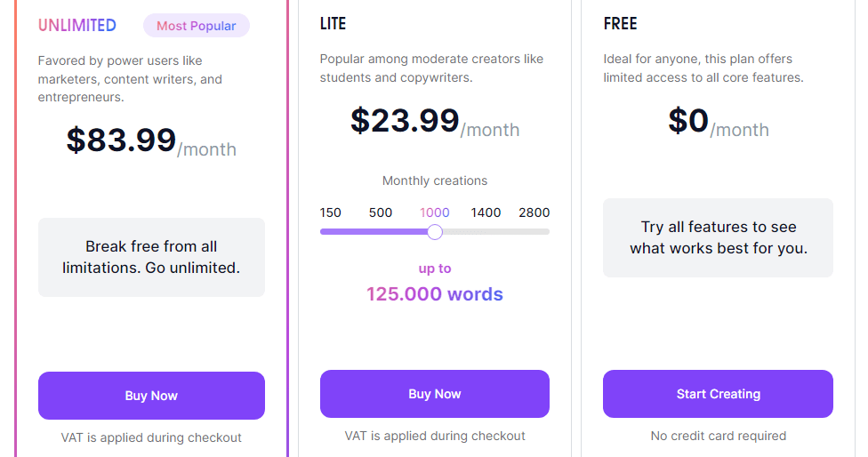Screen dimensions: 868x457
Task: Click the Most Popular badge
Action: tap(197, 26)
